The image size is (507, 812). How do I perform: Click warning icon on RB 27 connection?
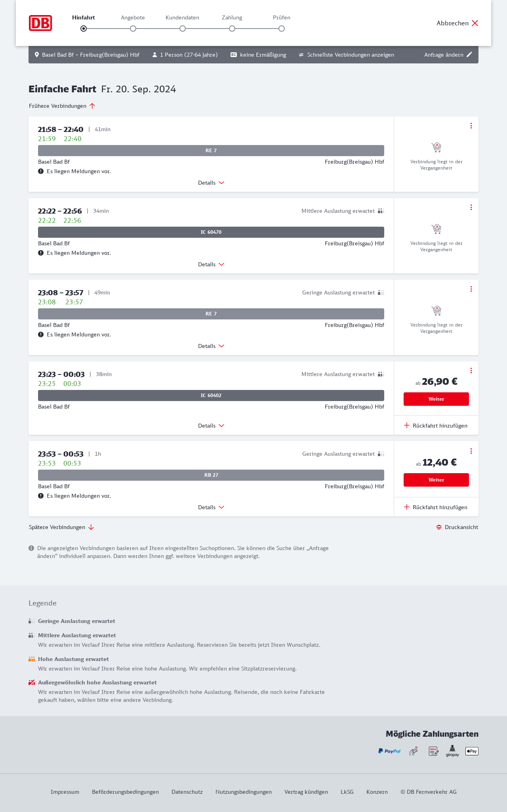(41, 496)
